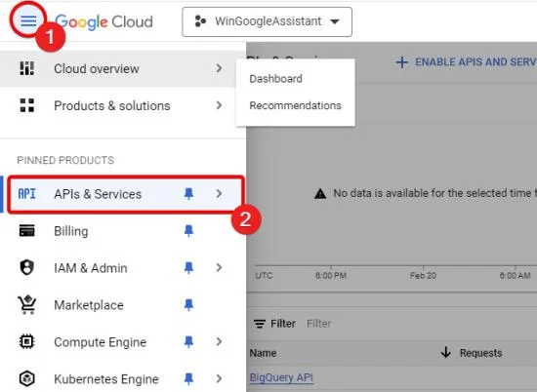Click the Kubernetes Engine cube icon

26,378
